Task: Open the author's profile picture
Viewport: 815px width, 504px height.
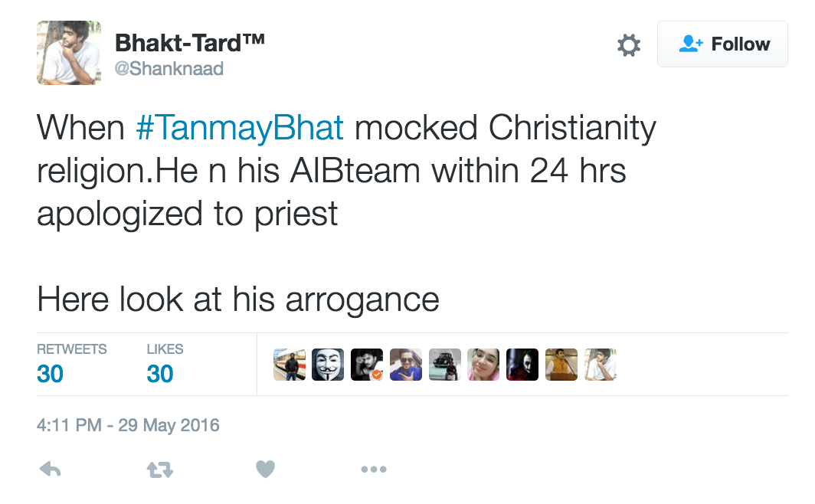Action: tap(69, 53)
